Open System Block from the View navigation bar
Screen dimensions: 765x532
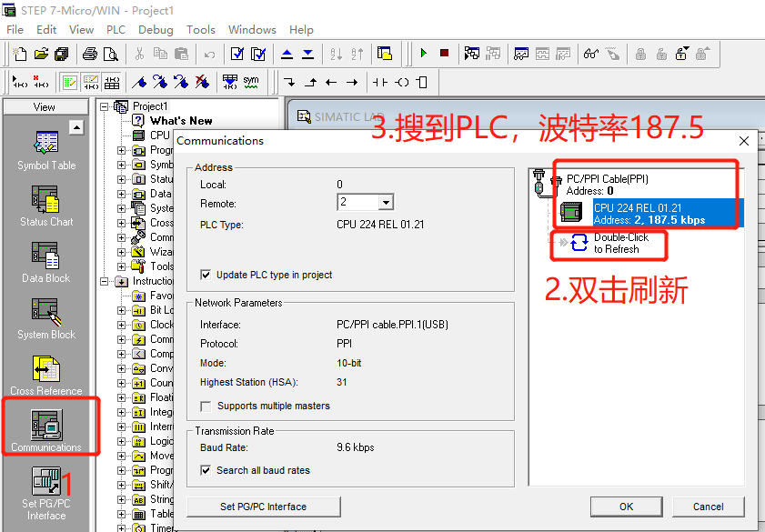click(46, 320)
